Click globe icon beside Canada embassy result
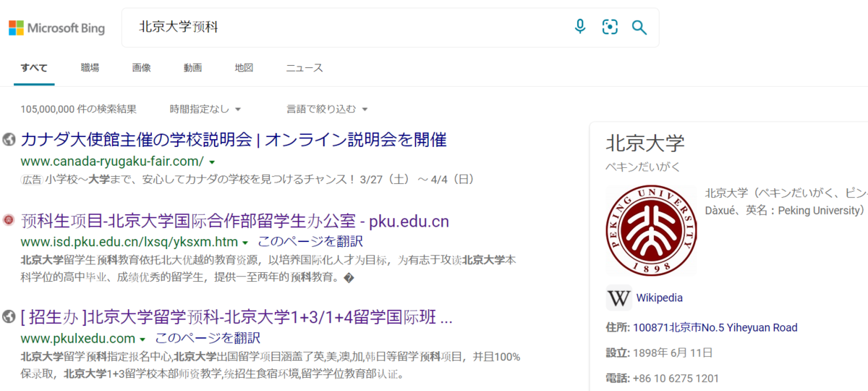This screenshot has width=868, height=391. [x=9, y=139]
